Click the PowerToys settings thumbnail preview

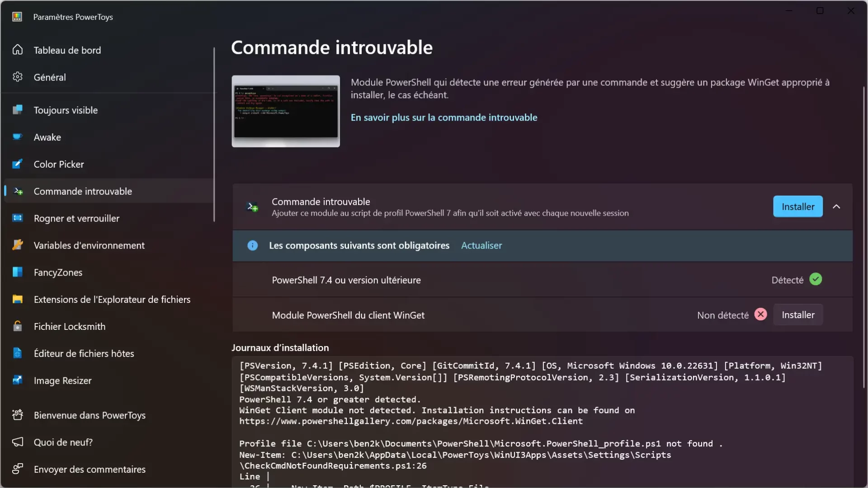coord(286,111)
